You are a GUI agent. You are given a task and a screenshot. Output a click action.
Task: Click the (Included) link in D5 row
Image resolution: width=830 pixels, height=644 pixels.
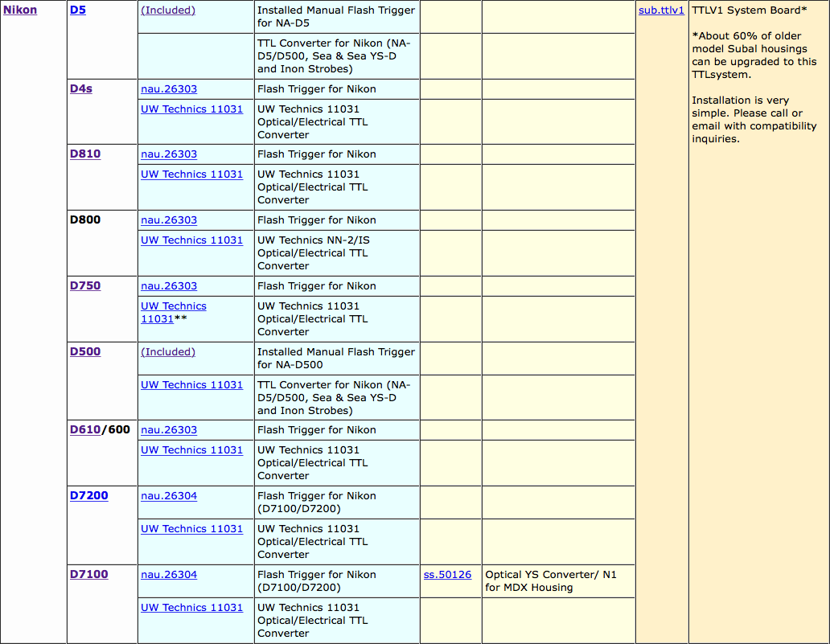click(x=168, y=10)
